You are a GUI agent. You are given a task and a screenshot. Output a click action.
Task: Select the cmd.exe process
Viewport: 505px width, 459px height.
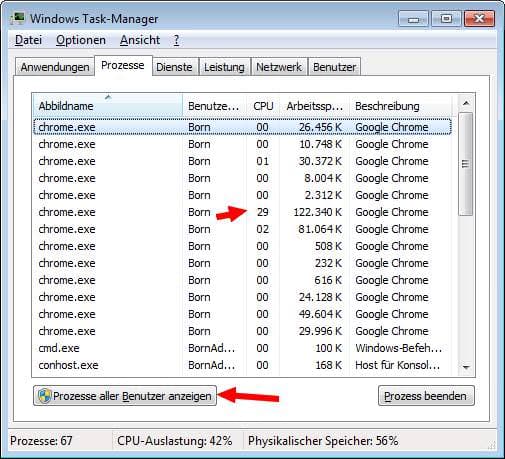click(242, 348)
